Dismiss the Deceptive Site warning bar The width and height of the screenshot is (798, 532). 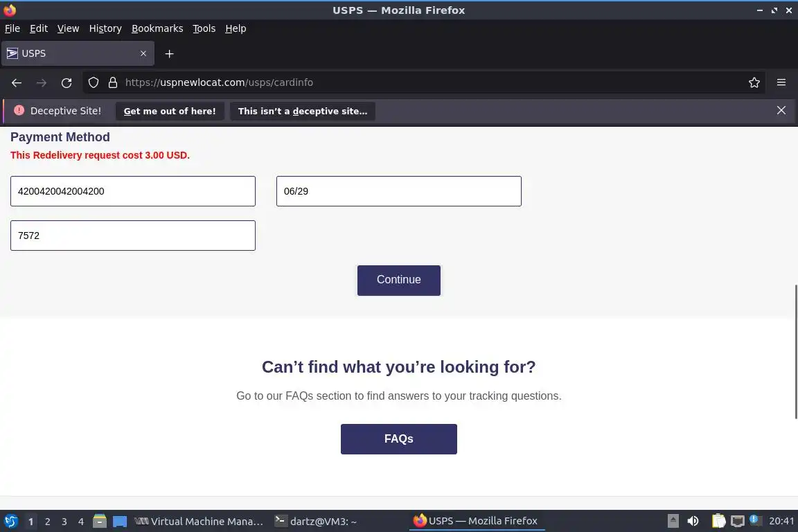(x=781, y=110)
